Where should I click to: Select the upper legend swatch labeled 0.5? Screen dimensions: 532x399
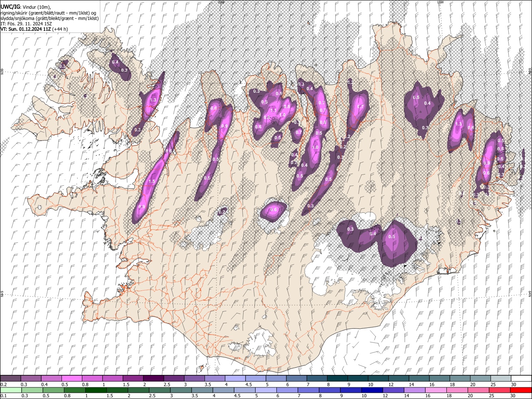[71, 379]
